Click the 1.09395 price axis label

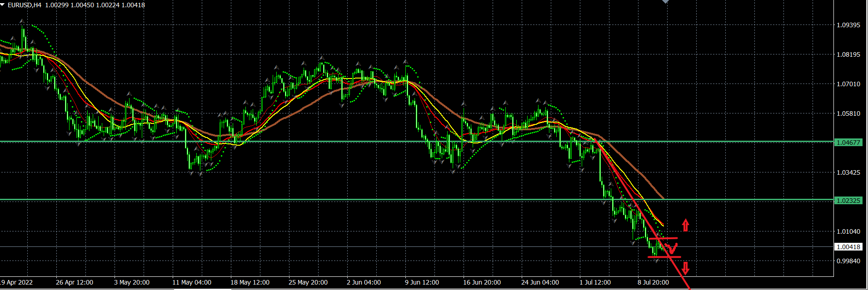pos(848,25)
